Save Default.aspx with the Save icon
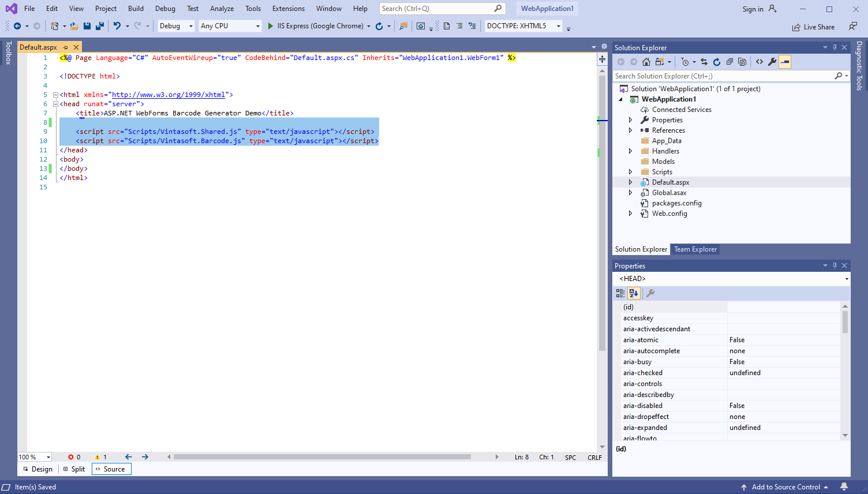This screenshot has height=494, width=868. click(87, 26)
